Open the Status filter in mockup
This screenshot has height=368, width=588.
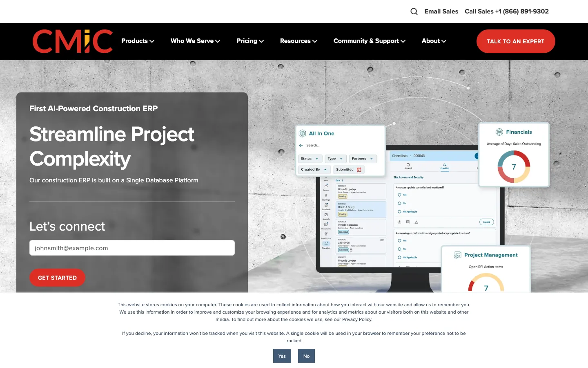click(x=310, y=159)
